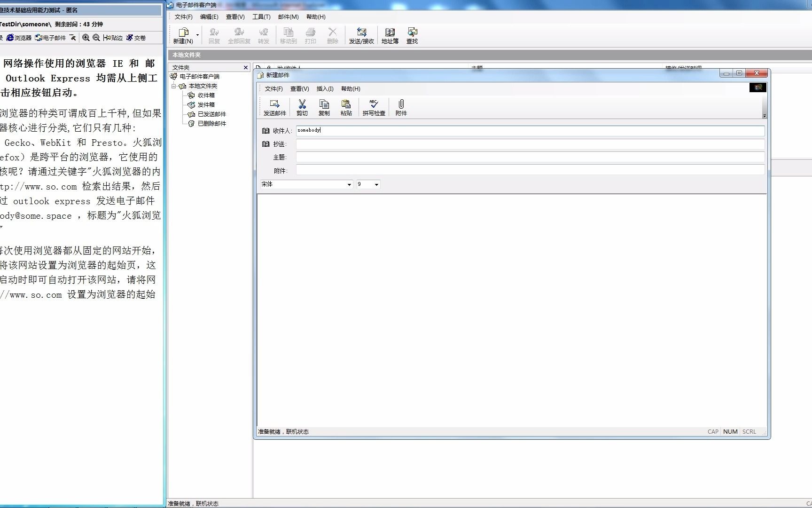812x508 pixels.
Task: Open 查看(V) menu in main mail client
Action: [235, 17]
